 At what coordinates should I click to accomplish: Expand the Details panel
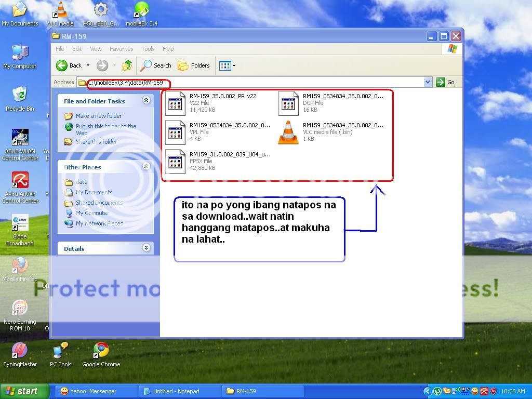(x=146, y=248)
